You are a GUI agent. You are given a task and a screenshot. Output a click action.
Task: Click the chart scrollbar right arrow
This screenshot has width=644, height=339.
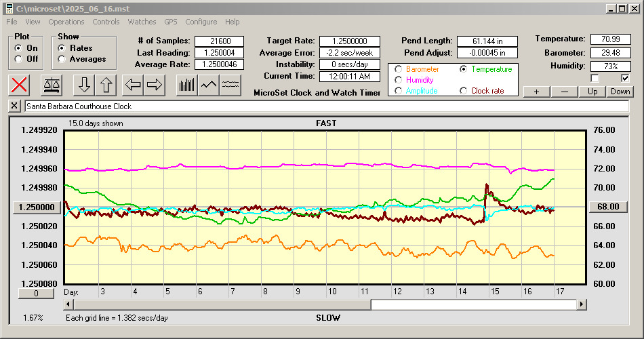point(581,304)
